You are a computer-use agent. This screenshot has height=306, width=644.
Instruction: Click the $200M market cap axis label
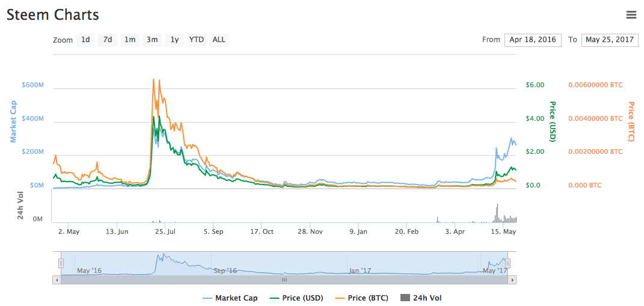(x=32, y=152)
